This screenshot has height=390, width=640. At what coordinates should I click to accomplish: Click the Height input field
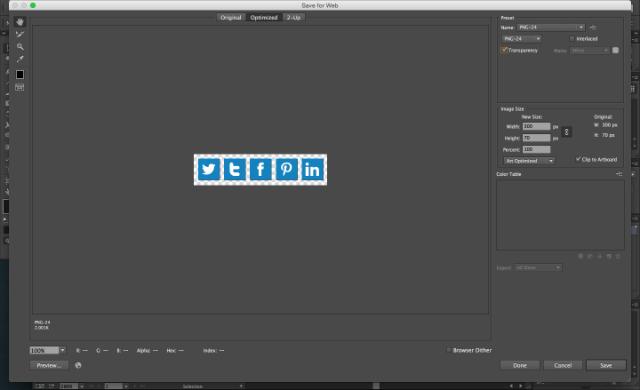point(536,138)
